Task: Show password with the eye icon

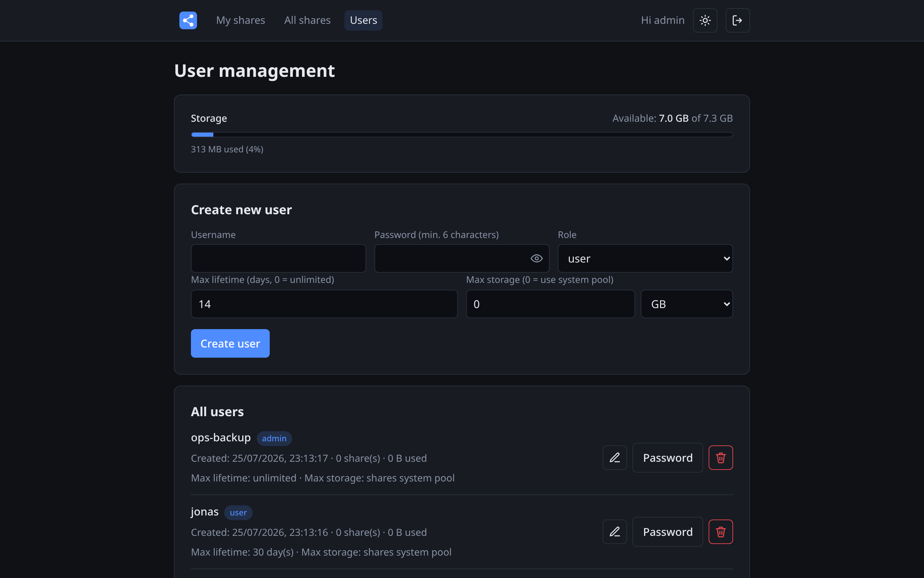Action: point(536,258)
